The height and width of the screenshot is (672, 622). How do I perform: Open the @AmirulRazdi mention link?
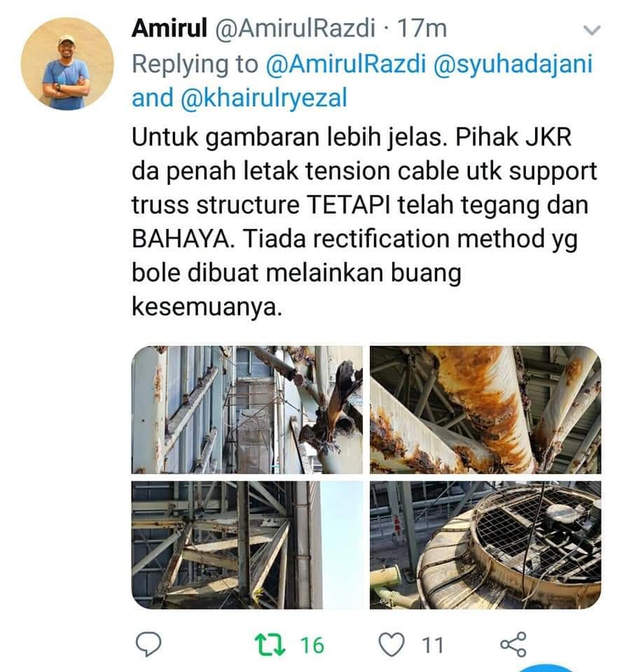click(346, 64)
